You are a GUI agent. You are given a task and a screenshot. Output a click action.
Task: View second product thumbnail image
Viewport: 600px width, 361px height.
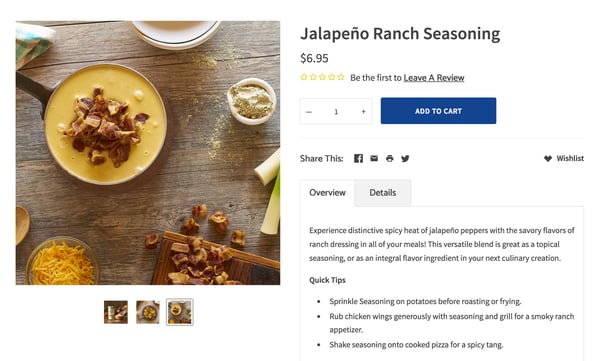[148, 312]
